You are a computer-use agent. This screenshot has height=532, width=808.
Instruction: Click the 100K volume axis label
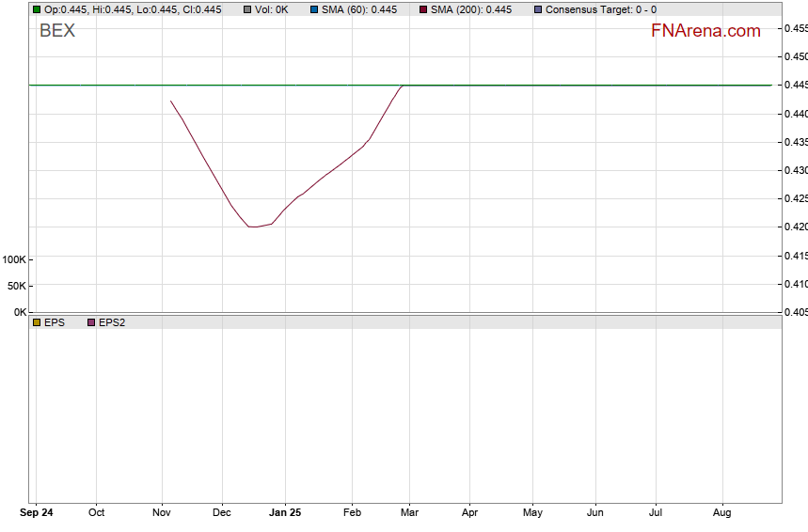tap(14, 259)
